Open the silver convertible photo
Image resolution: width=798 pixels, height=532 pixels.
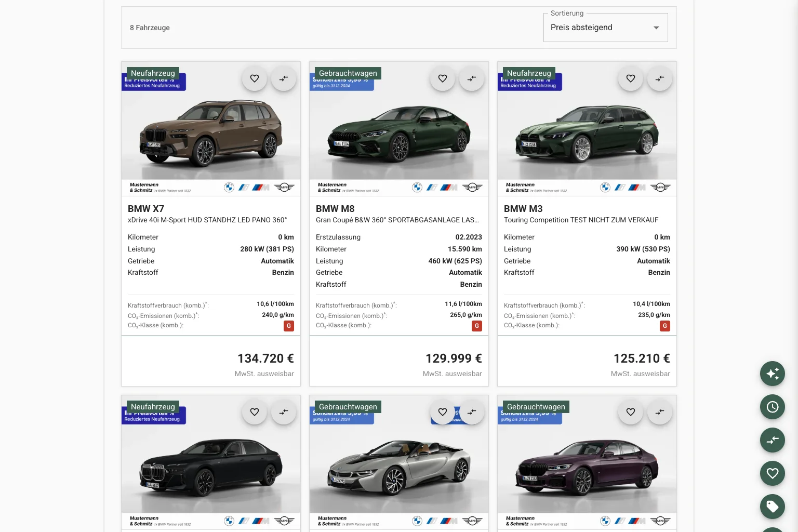pos(399,462)
